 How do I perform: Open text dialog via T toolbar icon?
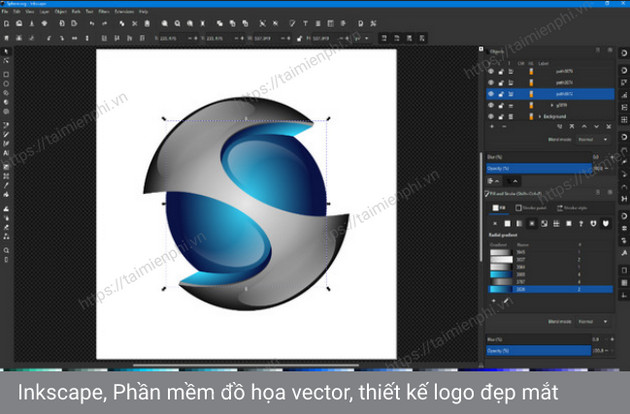click(x=305, y=24)
